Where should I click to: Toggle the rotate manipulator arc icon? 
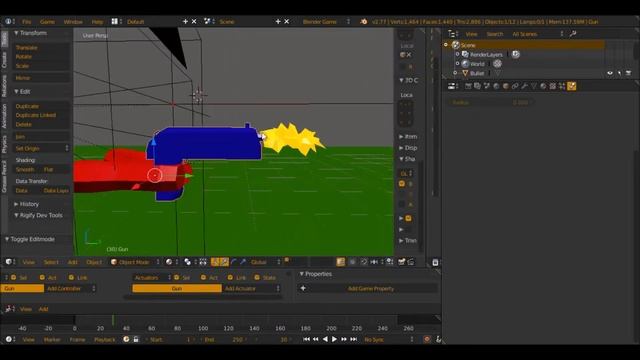click(234, 262)
